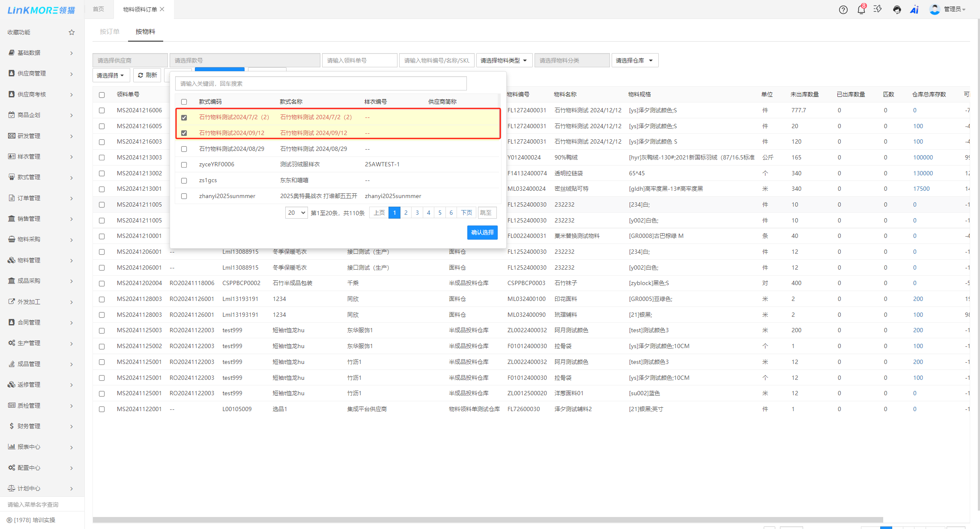Image resolution: width=980 pixels, height=529 pixels.
Task: Open the notification bell icon
Action: tap(861, 9)
